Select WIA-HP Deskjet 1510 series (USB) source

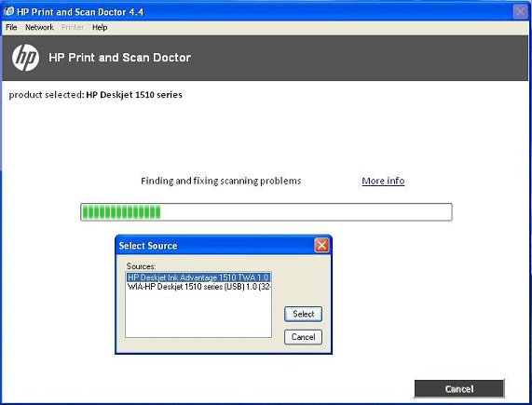point(198,287)
